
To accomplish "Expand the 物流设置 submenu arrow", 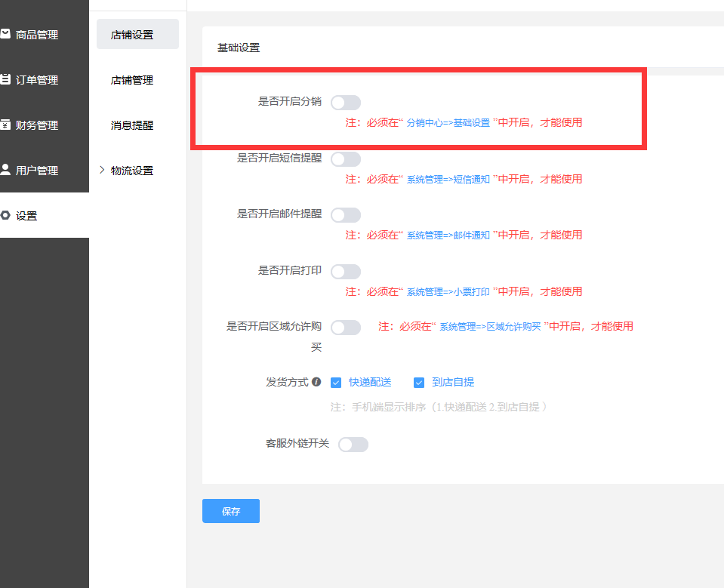I will point(102,171).
